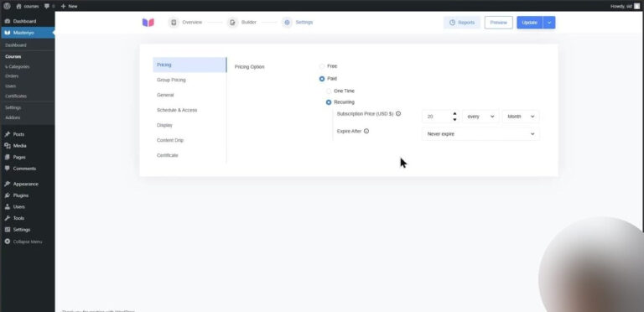Click the Settings icon in main sidebar
644x312 pixels.
8,230
